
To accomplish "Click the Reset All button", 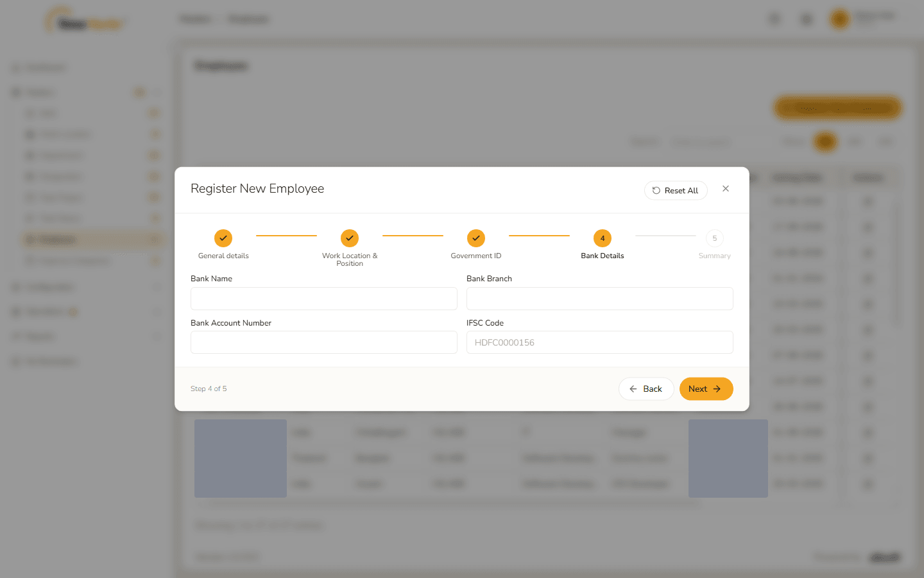I will 676,191.
